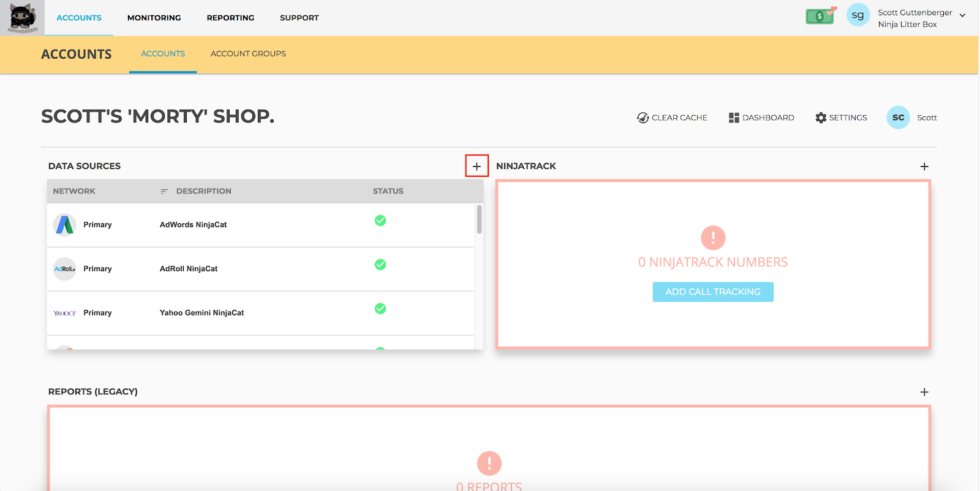Open the green dollar bill icon
980x491 pixels.
pyautogui.click(x=820, y=16)
